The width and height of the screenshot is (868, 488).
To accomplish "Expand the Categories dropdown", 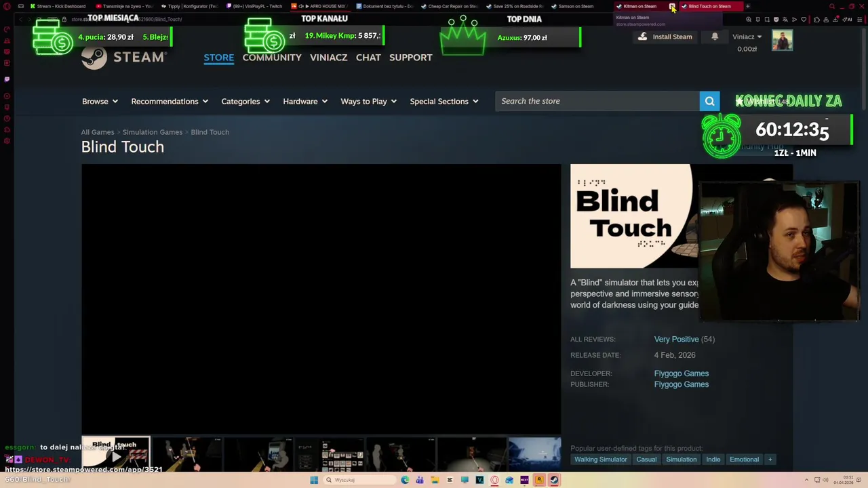I will [245, 101].
